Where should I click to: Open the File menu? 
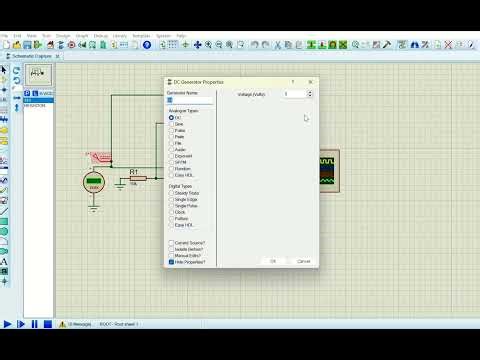pos(4,36)
